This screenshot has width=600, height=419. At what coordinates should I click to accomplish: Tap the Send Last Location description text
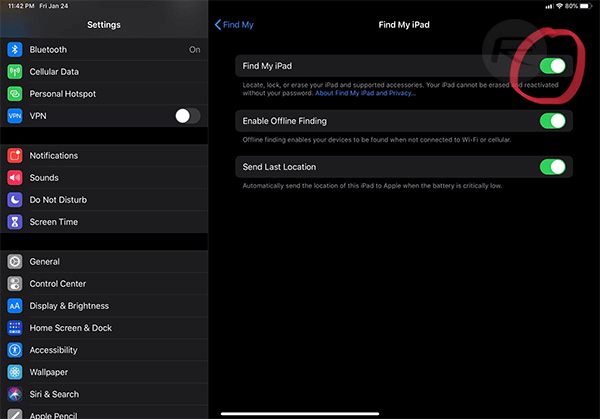pyautogui.click(x=372, y=186)
